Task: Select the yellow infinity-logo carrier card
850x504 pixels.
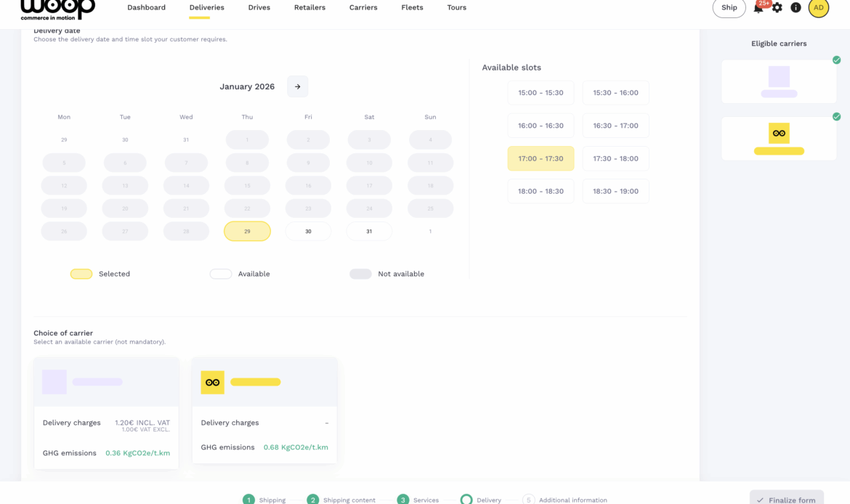Action: (264, 410)
